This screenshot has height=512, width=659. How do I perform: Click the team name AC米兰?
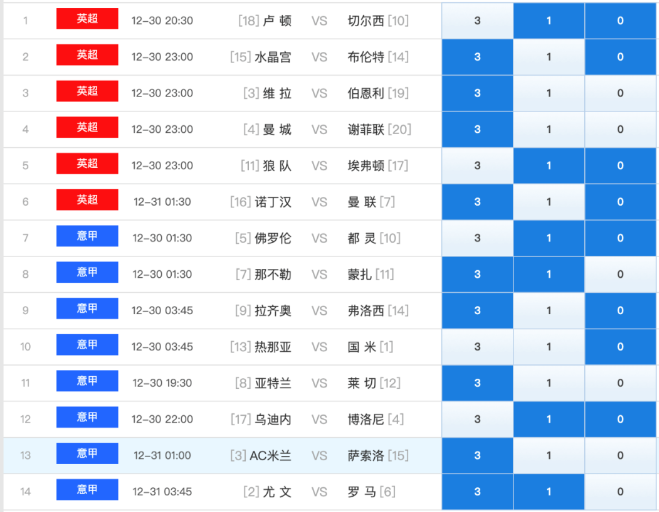point(270,455)
